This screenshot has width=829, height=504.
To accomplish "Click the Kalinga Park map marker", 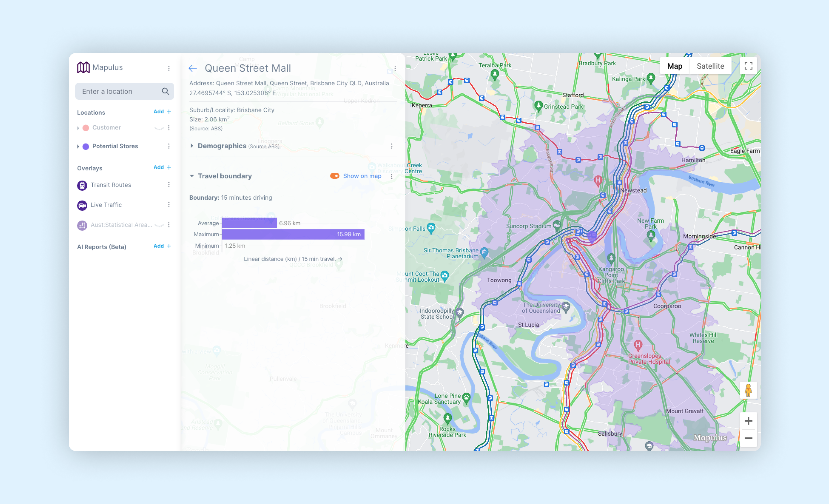I will coord(651,78).
